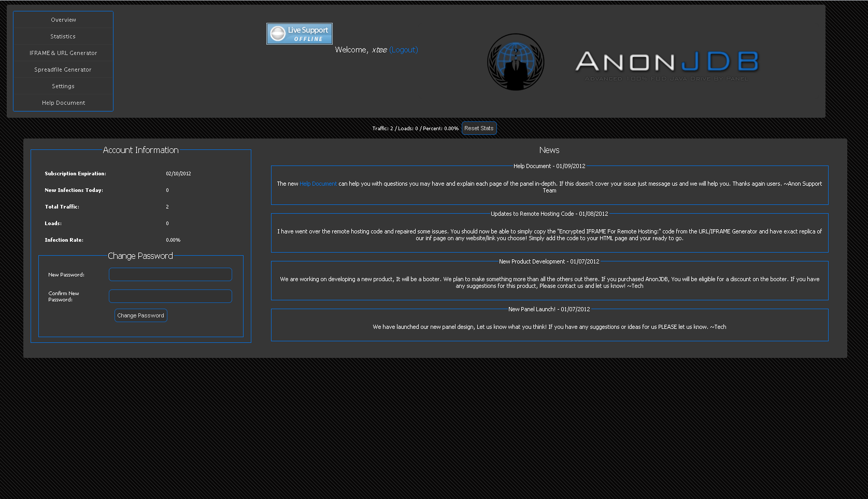Click the username xtee in the welcome text
868x499 pixels.
click(379, 50)
